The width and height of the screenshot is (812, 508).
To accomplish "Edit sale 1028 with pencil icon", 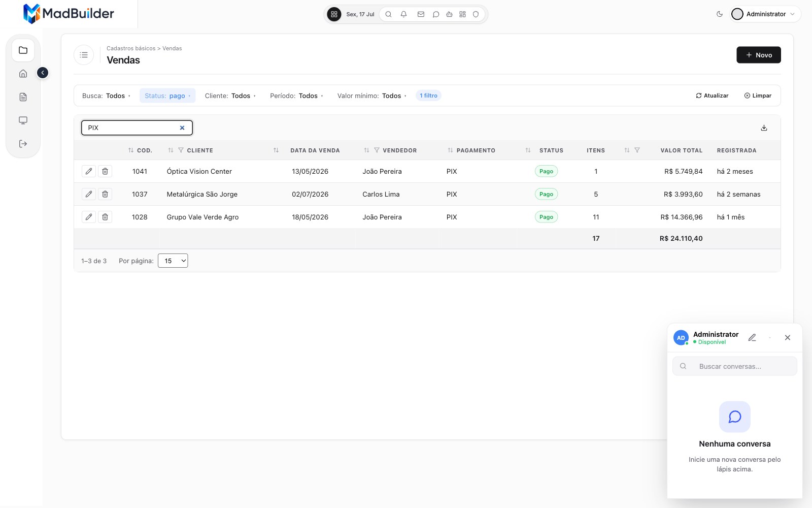I will click(89, 217).
